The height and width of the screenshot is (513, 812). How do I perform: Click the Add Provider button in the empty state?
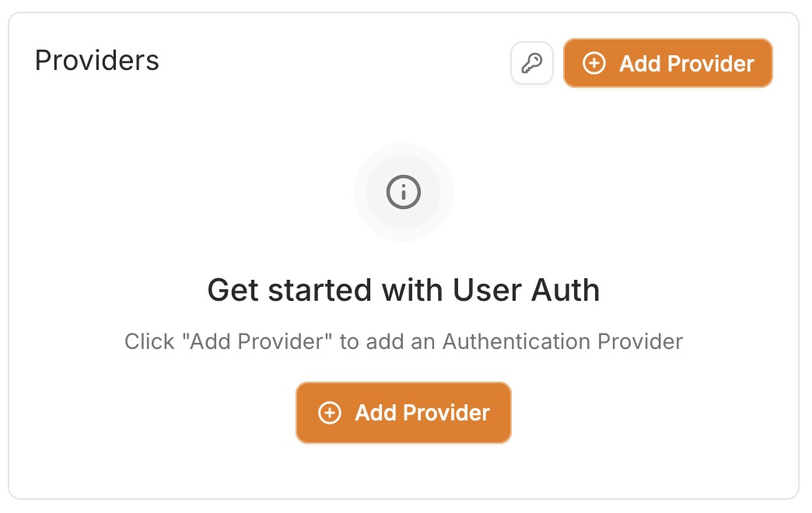[404, 413]
